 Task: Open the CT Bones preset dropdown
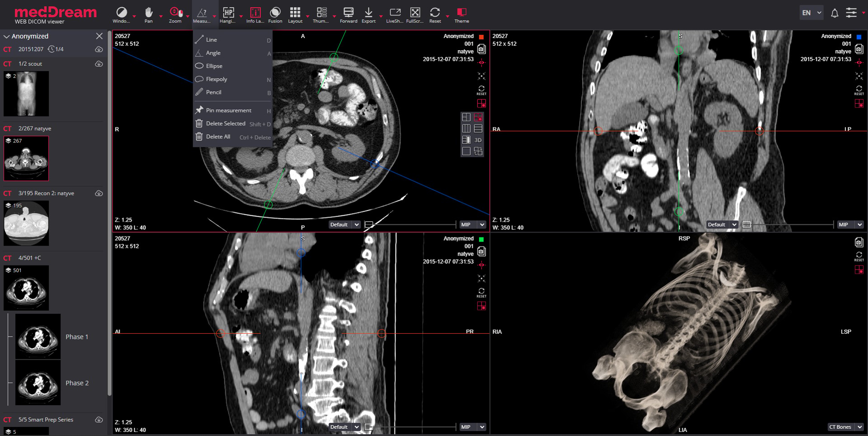click(x=846, y=427)
